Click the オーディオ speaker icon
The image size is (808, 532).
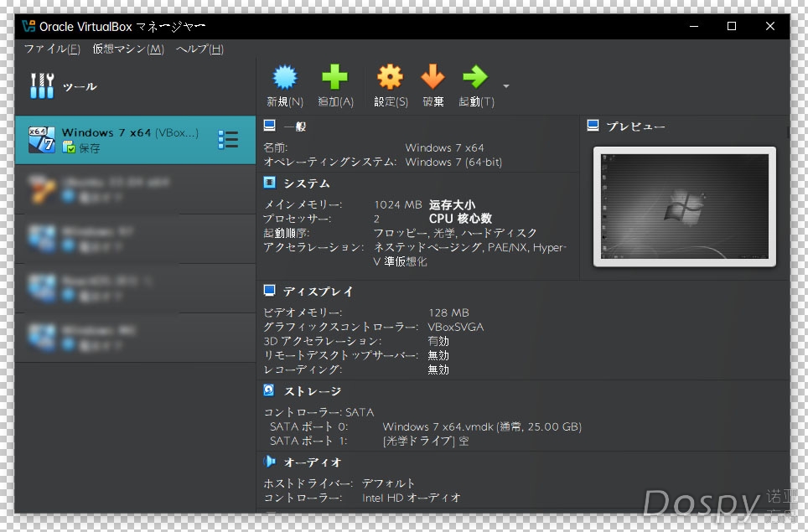(x=270, y=462)
